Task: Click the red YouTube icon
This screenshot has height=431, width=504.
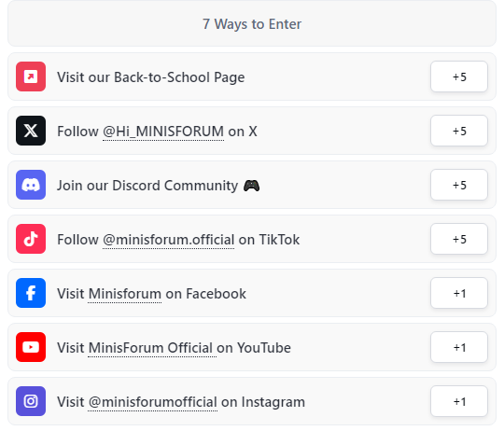Action: [x=31, y=347]
